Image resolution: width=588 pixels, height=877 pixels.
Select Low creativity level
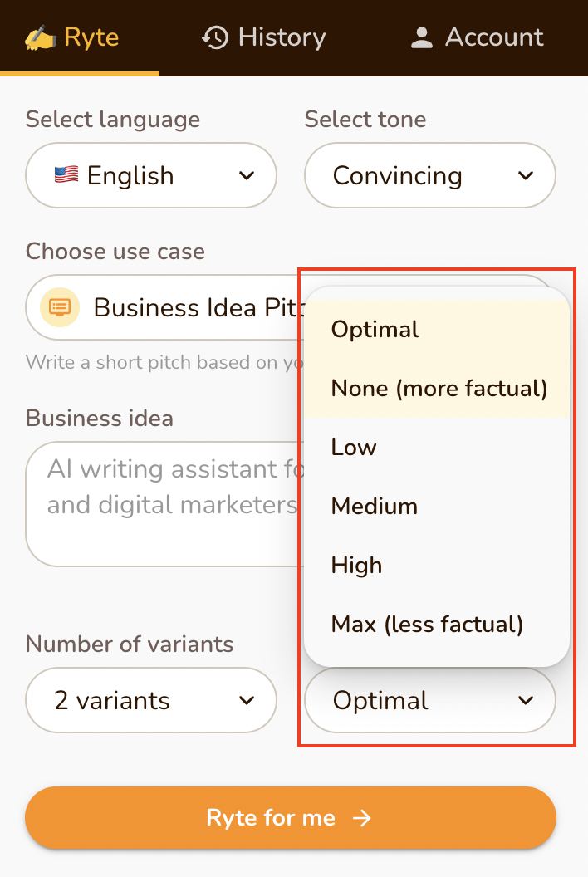354,447
